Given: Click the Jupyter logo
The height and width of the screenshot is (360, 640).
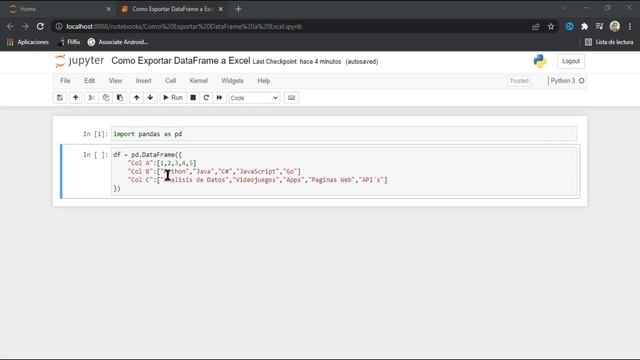Looking at the screenshot, I should tap(80, 61).
